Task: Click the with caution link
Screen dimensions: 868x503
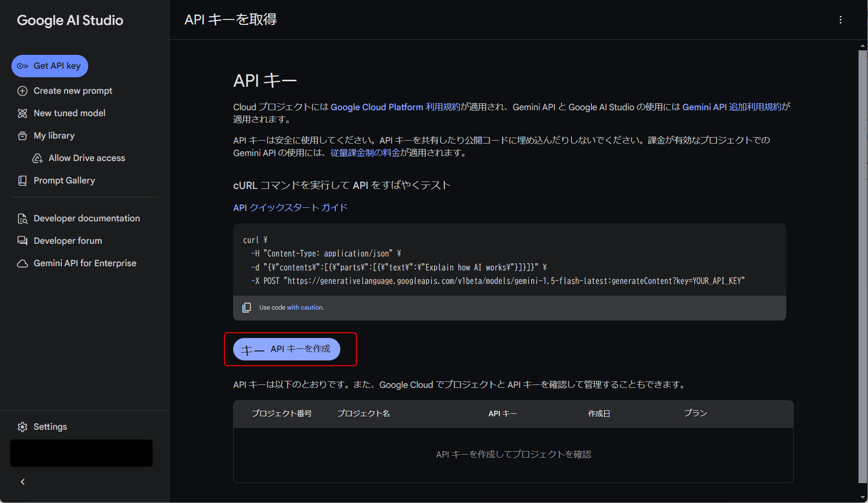Action: click(x=305, y=308)
